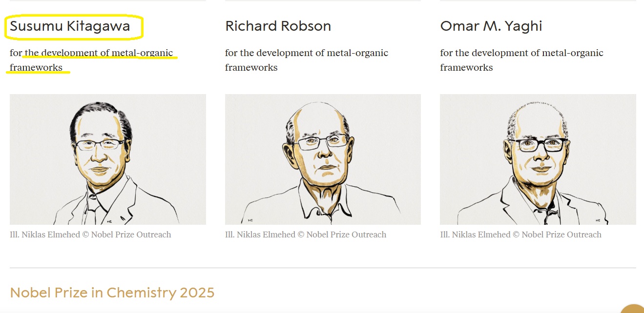Click the underlined first motivation line under Kitagawa

[98, 53]
